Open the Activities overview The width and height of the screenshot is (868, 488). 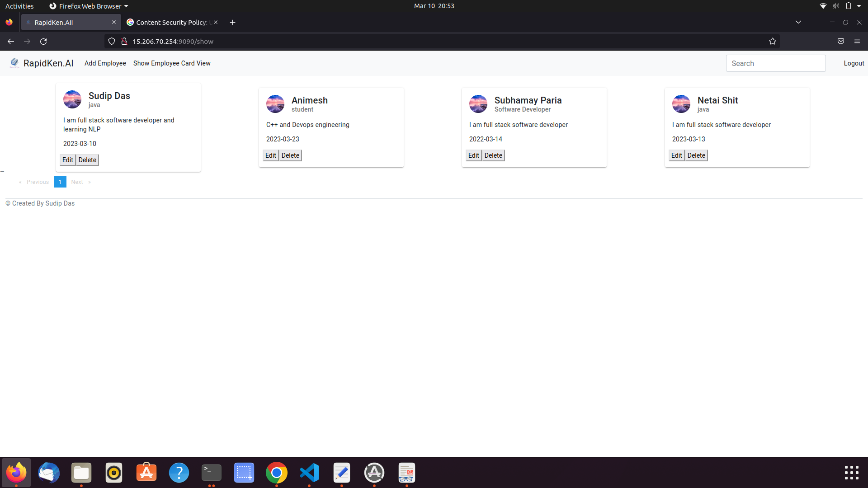click(19, 6)
